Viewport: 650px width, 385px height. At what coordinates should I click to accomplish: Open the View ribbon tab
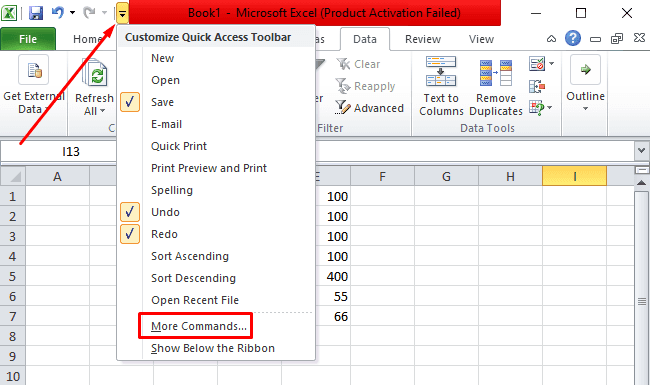(481, 39)
